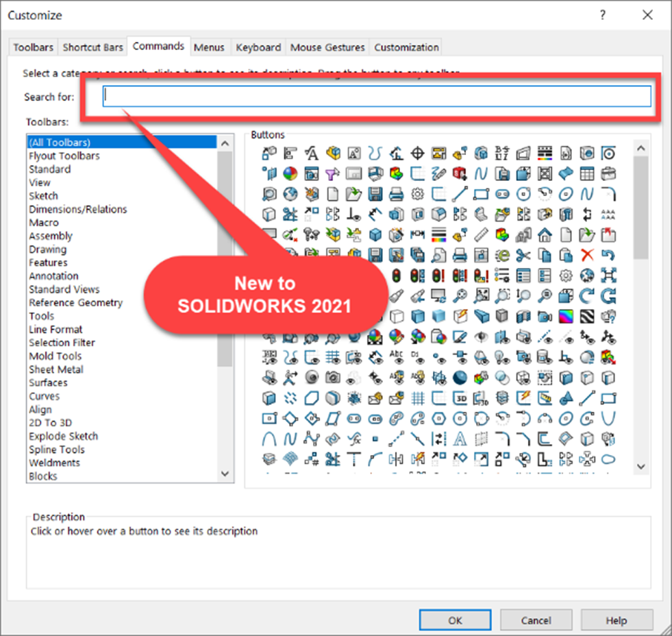Focus the 'Search for' input field
Image resolution: width=672 pixels, height=636 pixels.
pos(377,97)
